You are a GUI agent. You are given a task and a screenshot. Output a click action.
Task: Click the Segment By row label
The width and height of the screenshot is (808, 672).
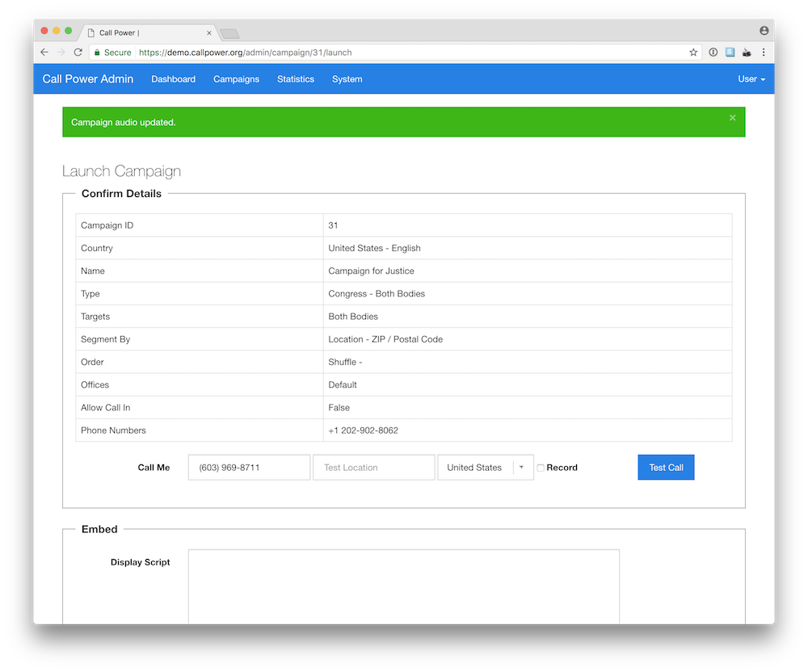coord(105,339)
